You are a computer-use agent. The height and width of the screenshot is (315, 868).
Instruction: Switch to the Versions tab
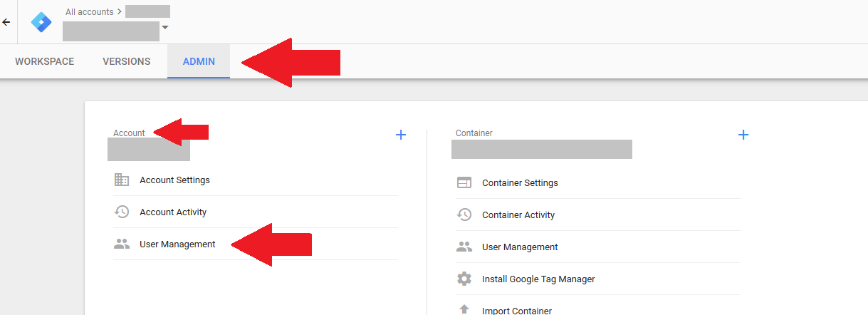tap(127, 61)
